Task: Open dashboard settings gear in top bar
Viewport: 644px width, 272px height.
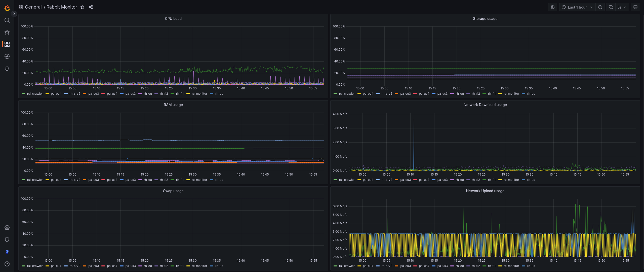Action: 553,7
